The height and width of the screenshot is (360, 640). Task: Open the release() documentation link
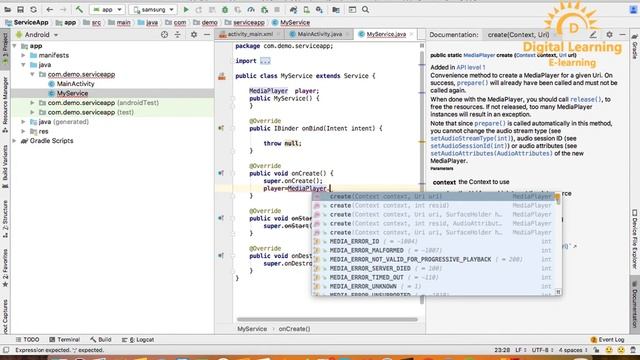pyautogui.click(x=586, y=99)
